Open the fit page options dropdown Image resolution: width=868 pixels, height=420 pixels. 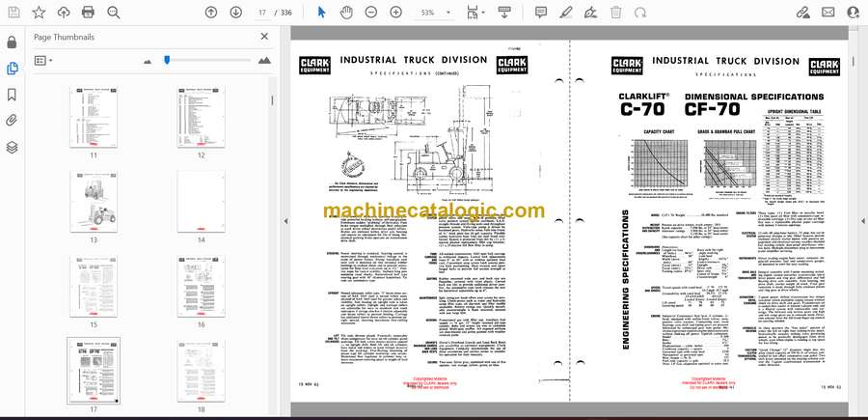coord(475,13)
